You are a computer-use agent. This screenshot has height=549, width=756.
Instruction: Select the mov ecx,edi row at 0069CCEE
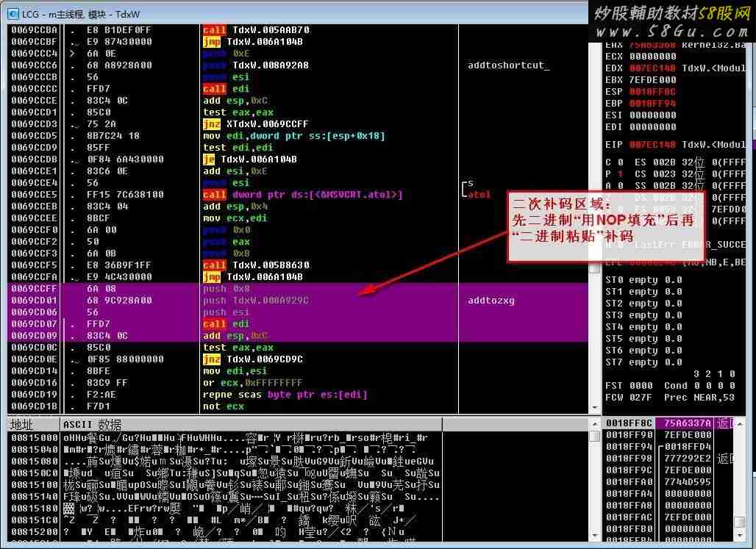point(298,218)
